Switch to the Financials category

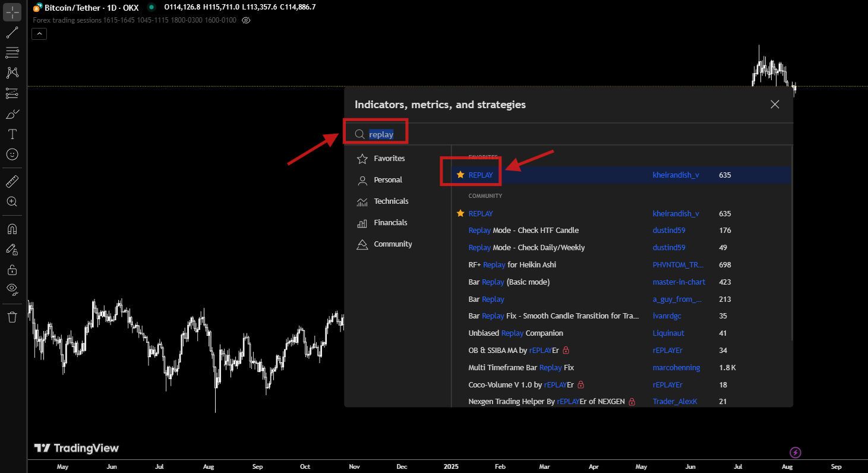pos(382,223)
